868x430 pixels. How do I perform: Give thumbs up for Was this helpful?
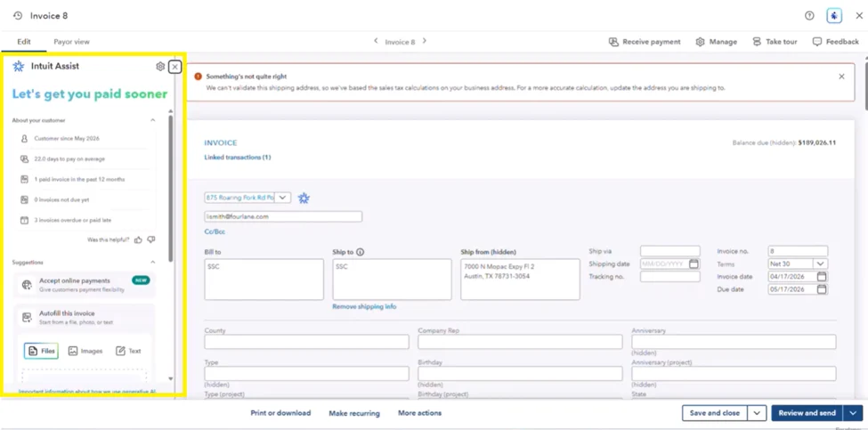click(x=138, y=239)
